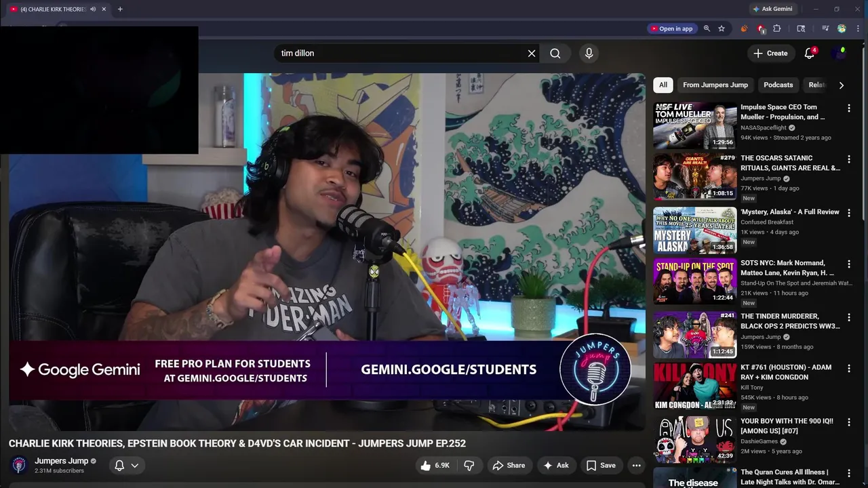Open options for The Tinder Murderer video
Image resolution: width=868 pixels, height=488 pixels.
[848, 317]
